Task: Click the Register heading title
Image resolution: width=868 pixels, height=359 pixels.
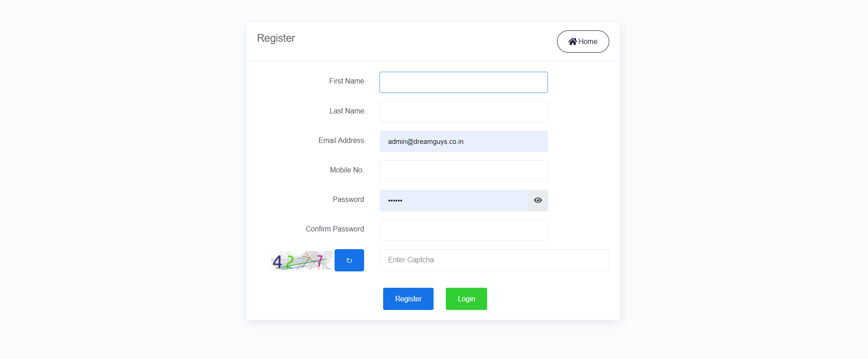Action: click(x=276, y=38)
